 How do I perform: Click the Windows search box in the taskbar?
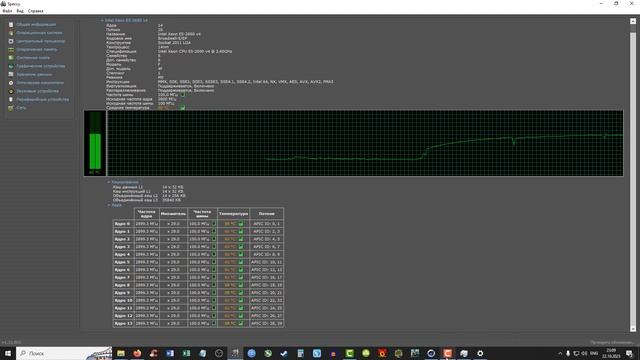click(x=64, y=353)
